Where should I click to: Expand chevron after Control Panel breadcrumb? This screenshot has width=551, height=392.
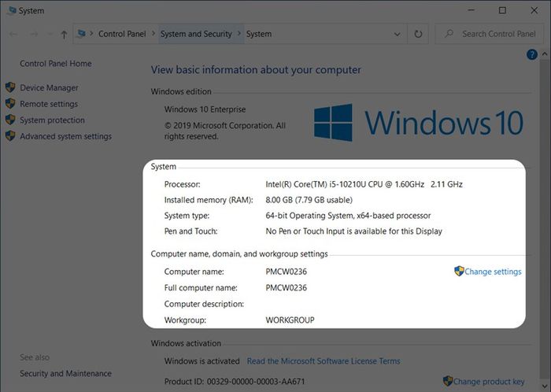tap(153, 34)
